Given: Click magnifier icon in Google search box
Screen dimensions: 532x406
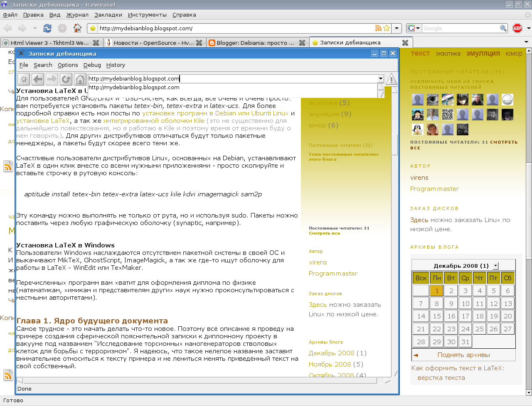Looking at the screenshot, I should pos(503,28).
